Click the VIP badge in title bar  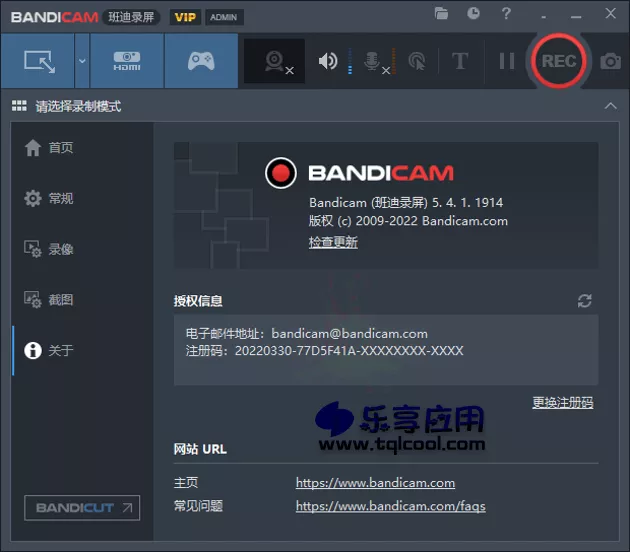click(x=185, y=17)
